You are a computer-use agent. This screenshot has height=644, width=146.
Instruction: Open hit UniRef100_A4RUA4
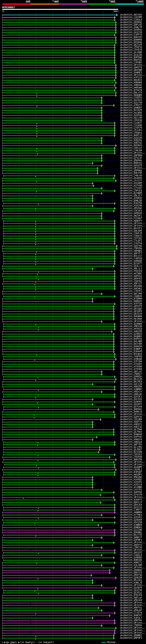[131, 87]
